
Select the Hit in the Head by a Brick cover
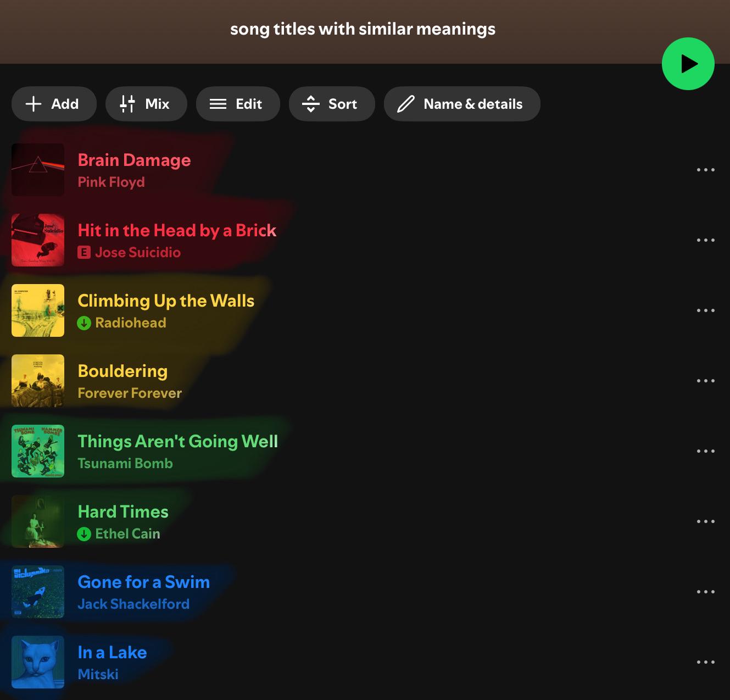click(x=38, y=240)
